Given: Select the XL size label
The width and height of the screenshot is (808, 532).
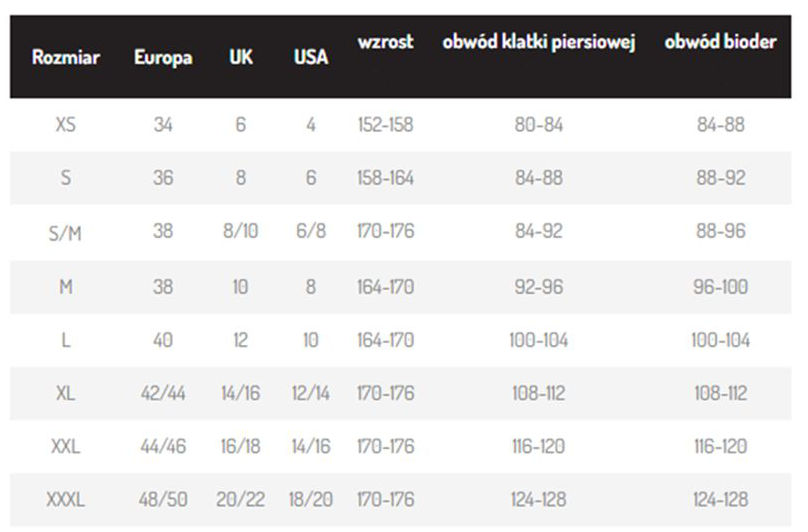Looking at the screenshot, I should [x=65, y=393].
